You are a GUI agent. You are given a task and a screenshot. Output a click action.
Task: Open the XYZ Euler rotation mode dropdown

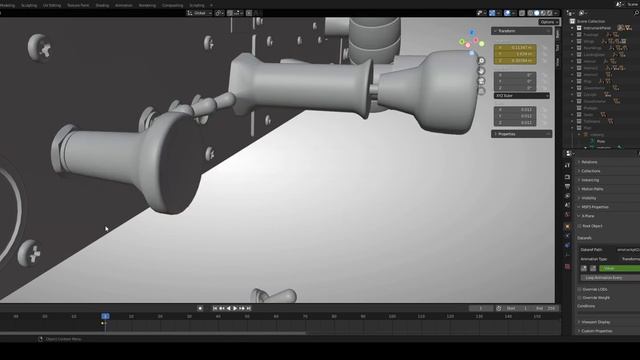tap(522, 96)
